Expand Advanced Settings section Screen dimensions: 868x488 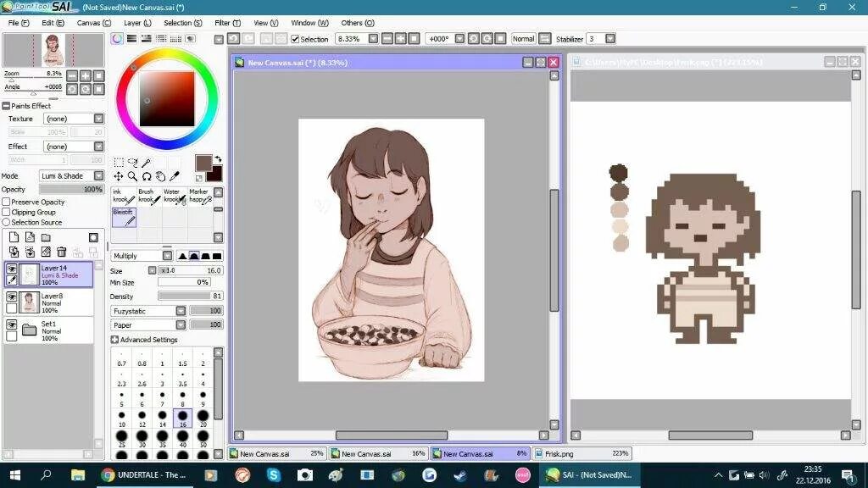click(114, 339)
